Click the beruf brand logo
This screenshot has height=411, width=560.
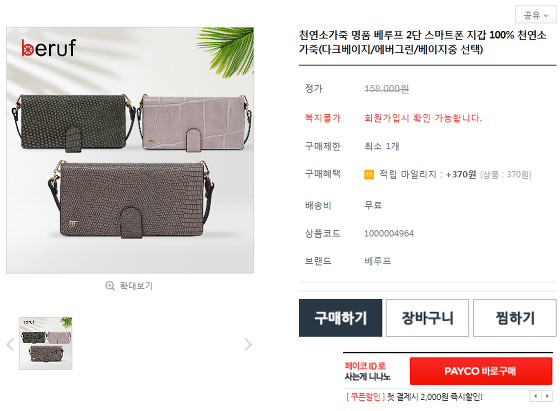pos(49,48)
